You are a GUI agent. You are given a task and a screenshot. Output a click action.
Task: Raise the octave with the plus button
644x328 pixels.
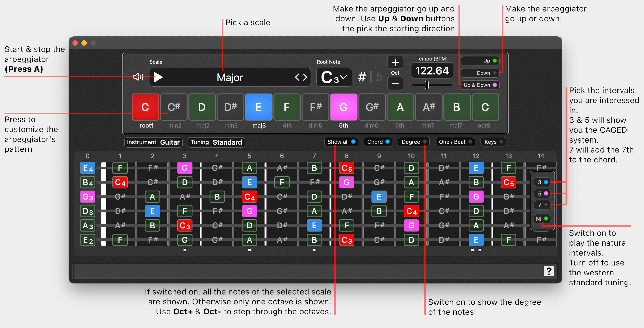pos(395,62)
